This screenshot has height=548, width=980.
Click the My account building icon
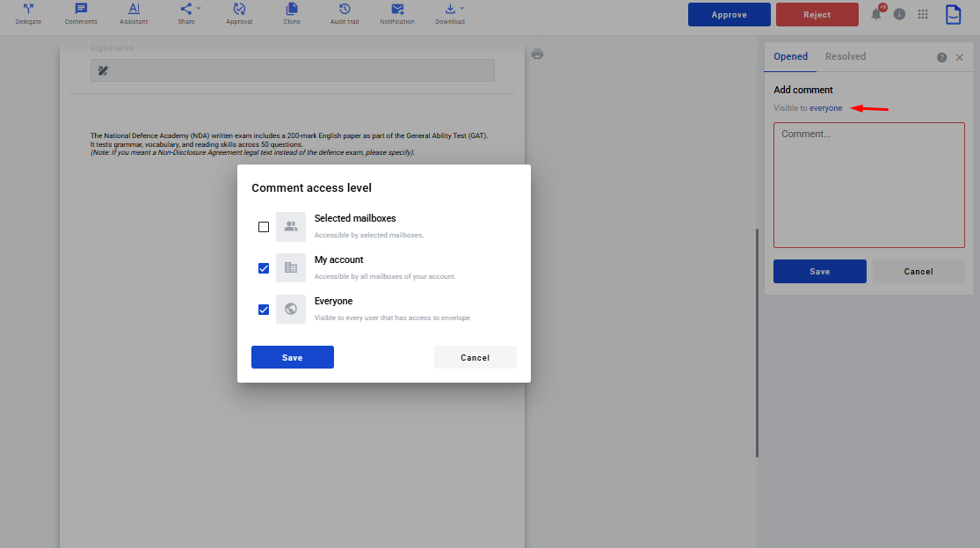[291, 267]
